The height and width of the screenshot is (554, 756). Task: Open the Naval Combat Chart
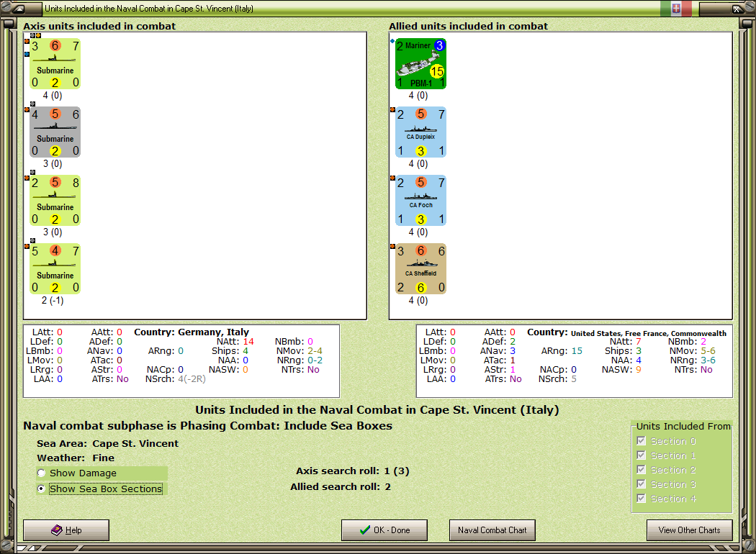tap(492, 530)
